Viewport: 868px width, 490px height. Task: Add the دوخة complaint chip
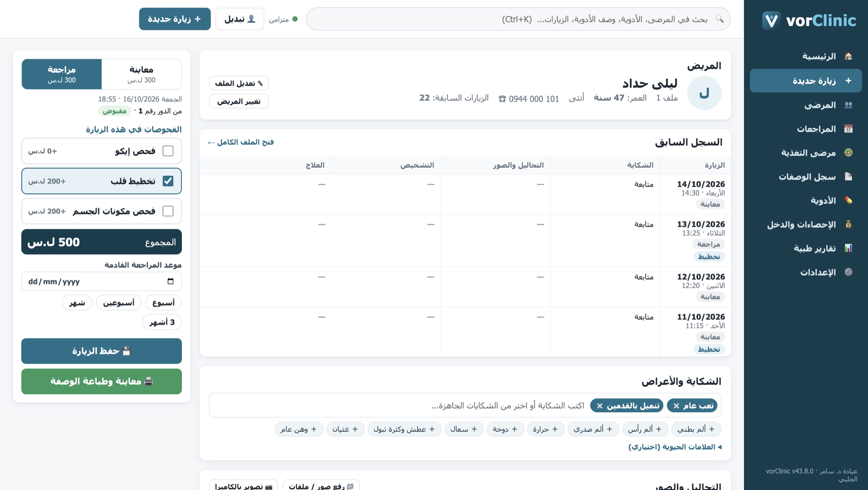[505, 429]
